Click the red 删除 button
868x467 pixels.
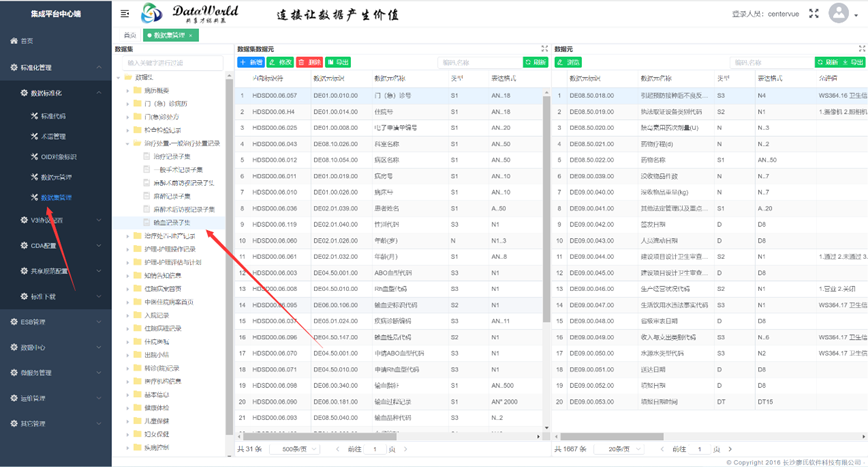pyautogui.click(x=309, y=63)
